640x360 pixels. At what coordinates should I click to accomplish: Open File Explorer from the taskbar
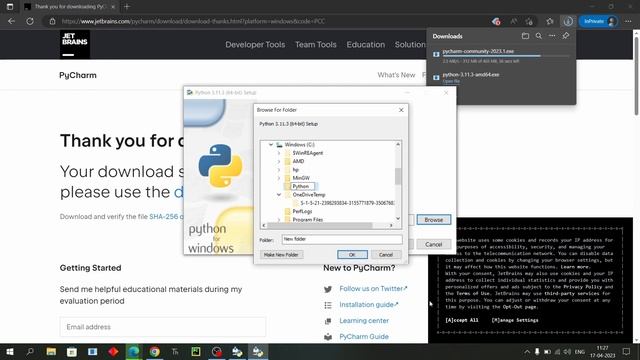point(51,351)
